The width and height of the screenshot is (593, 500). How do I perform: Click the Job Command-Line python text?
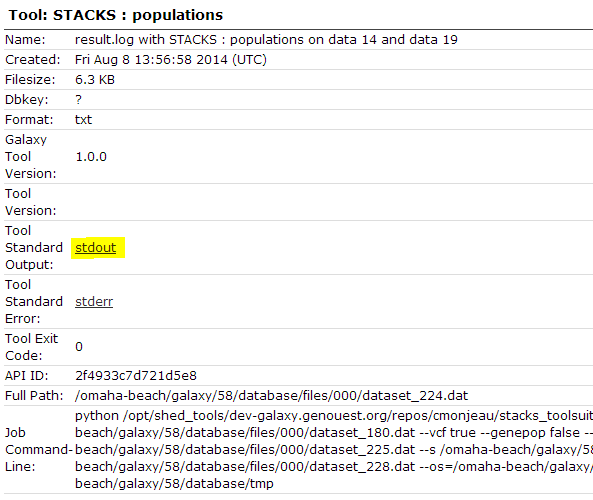(97, 416)
